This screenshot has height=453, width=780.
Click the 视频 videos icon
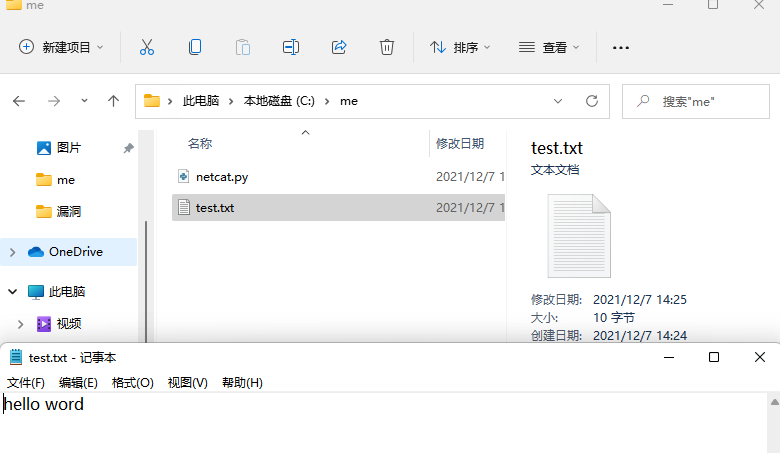(44, 324)
